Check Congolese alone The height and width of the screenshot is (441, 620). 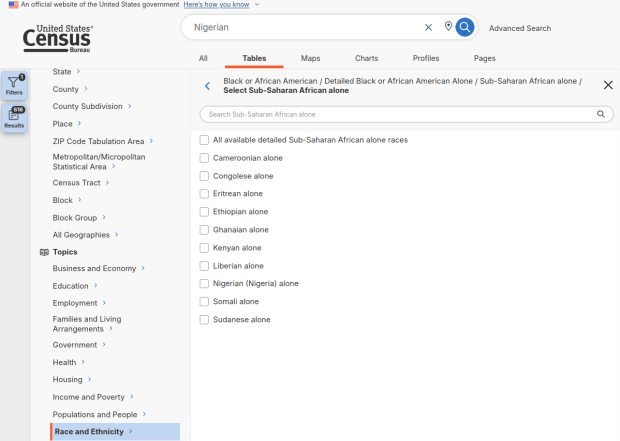tap(204, 176)
